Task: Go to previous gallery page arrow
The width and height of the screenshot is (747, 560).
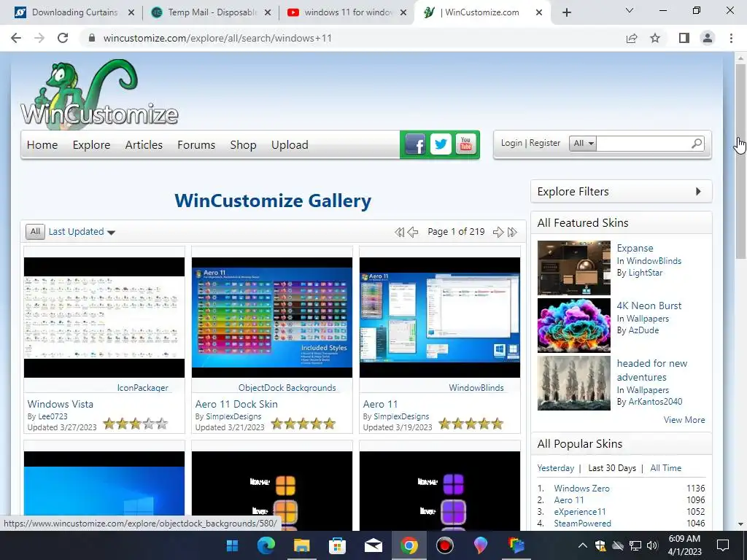Action: pyautogui.click(x=413, y=232)
